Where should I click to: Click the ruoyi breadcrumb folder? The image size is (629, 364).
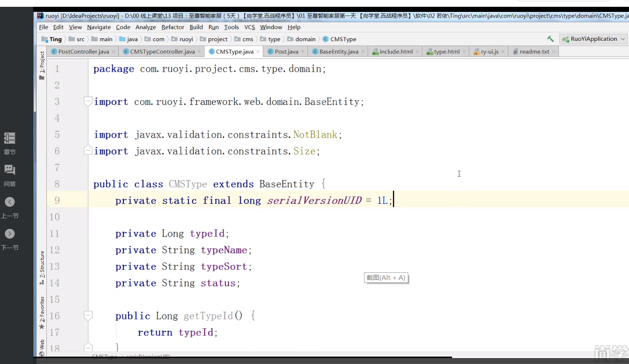(182, 39)
